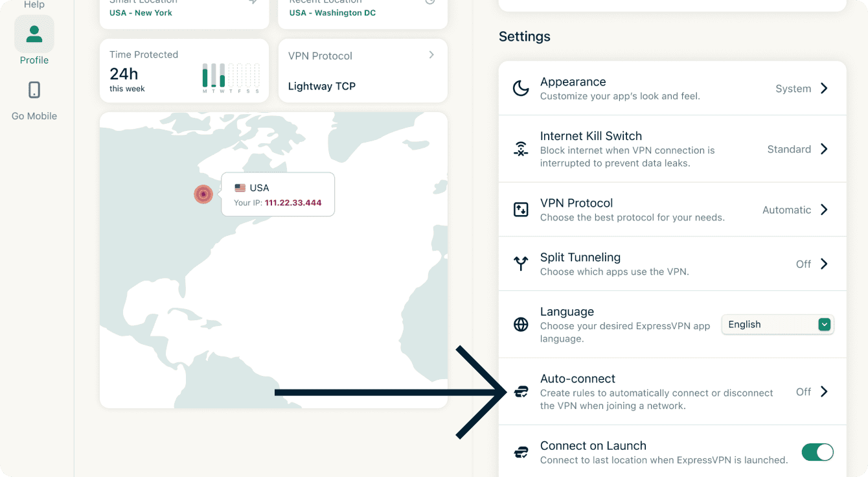
Task: Click the Off value for Split Tunneling
Action: click(x=803, y=264)
